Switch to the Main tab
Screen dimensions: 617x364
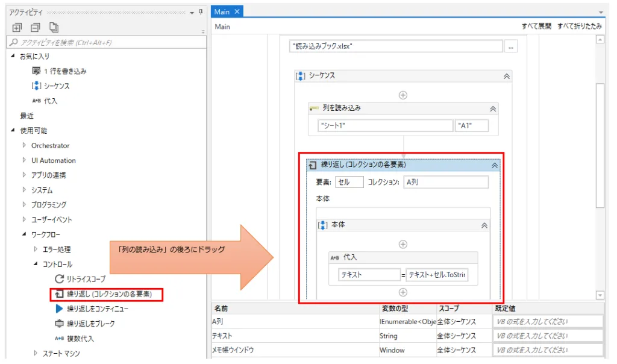[x=222, y=11]
